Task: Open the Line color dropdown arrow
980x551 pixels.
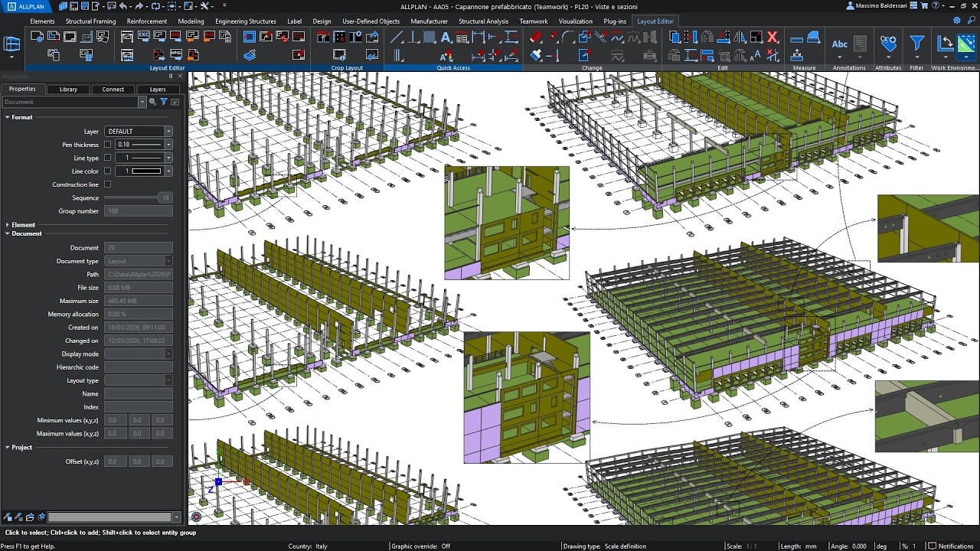Action: (168, 171)
